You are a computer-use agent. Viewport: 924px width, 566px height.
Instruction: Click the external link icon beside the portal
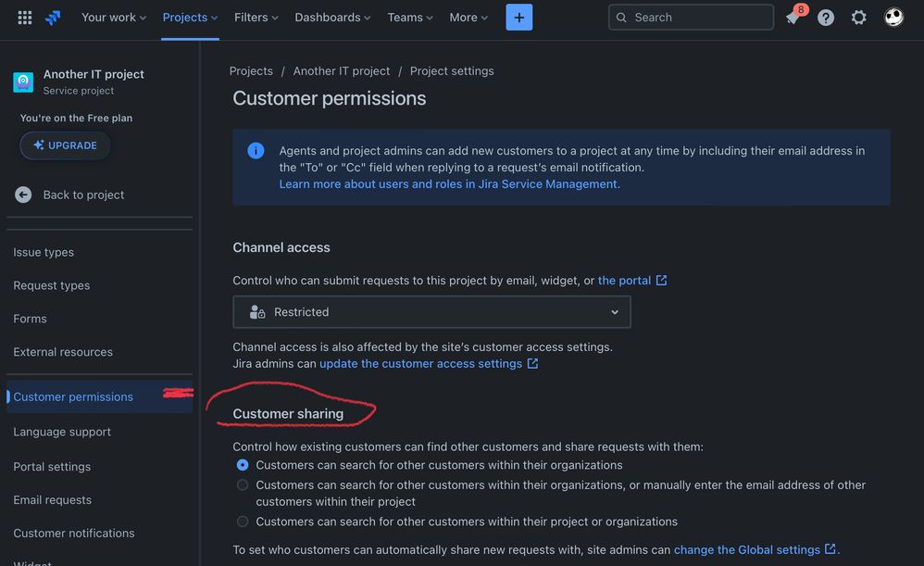tap(662, 281)
